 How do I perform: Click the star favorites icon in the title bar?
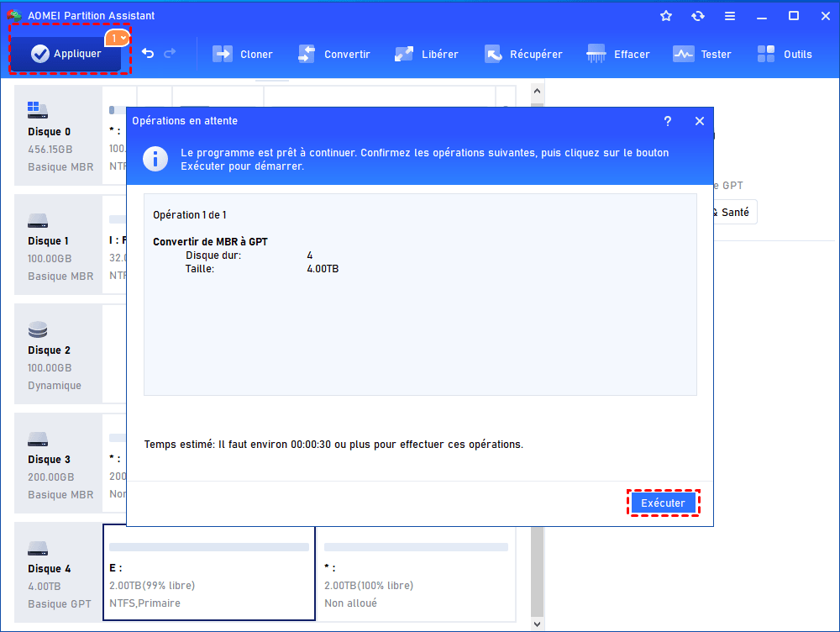click(666, 16)
